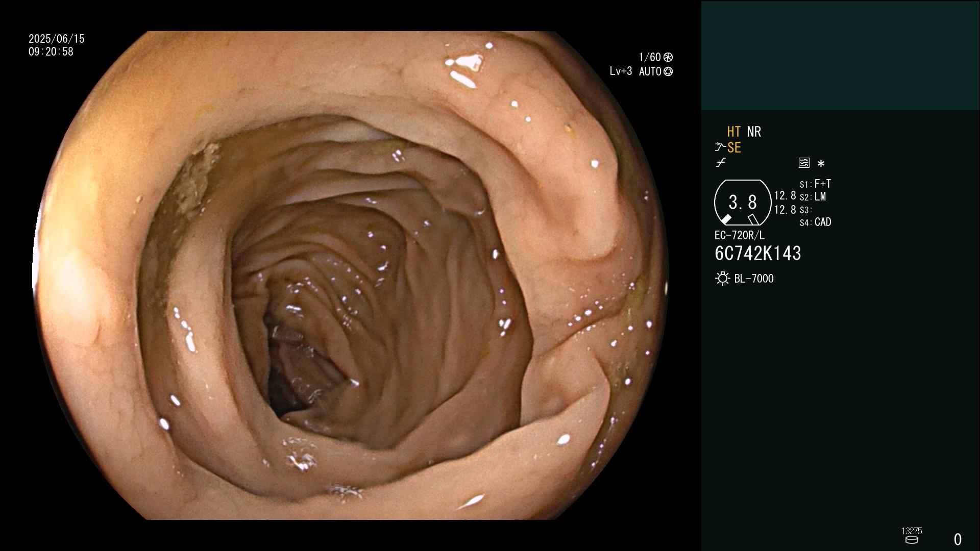Click the light source lamp icon
Image resolution: width=980 pixels, height=551 pixels.
pyautogui.click(x=723, y=279)
